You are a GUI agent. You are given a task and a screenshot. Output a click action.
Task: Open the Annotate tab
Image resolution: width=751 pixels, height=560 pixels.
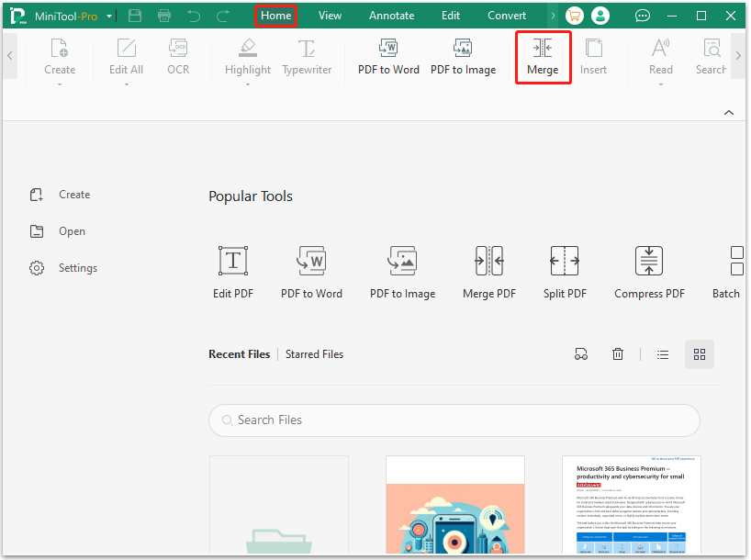(x=391, y=16)
